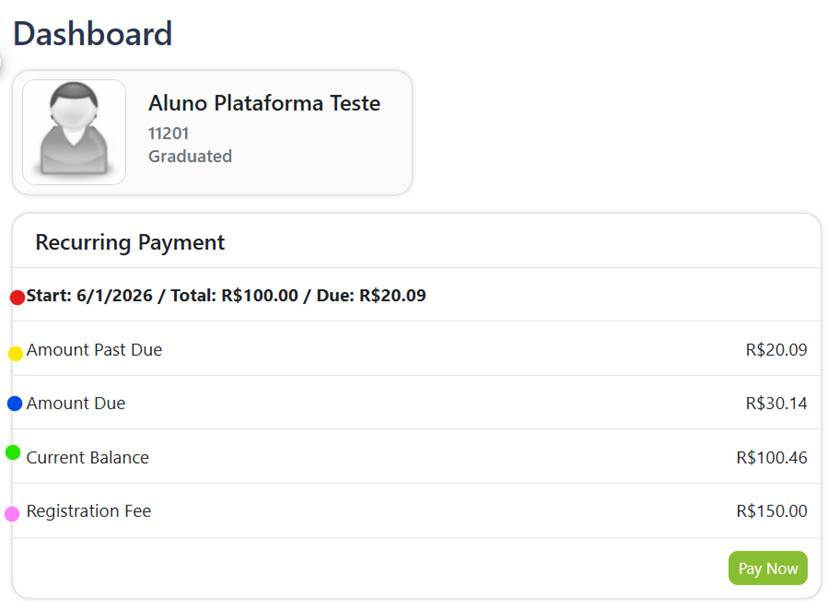Click the R$100.46 balance value

(x=772, y=457)
